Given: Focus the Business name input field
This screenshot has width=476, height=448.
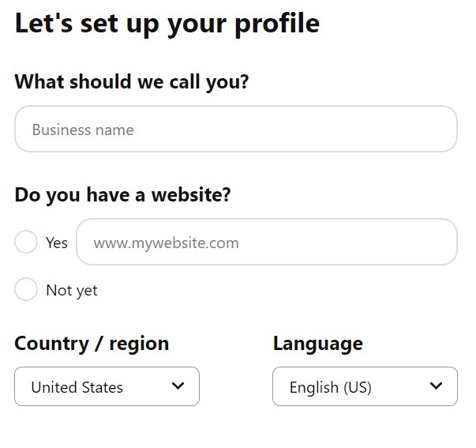Looking at the screenshot, I should pos(236,129).
